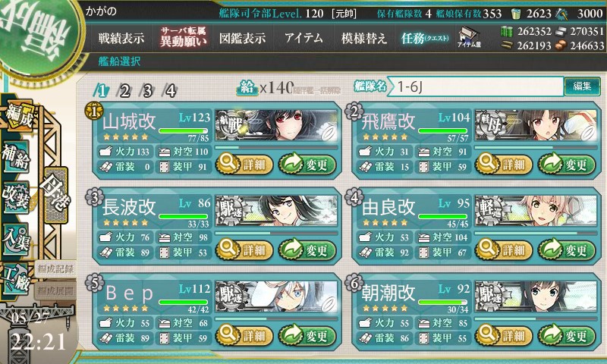Click the 編成 organize sidebar icon
607x364 pixels.
(x=18, y=116)
